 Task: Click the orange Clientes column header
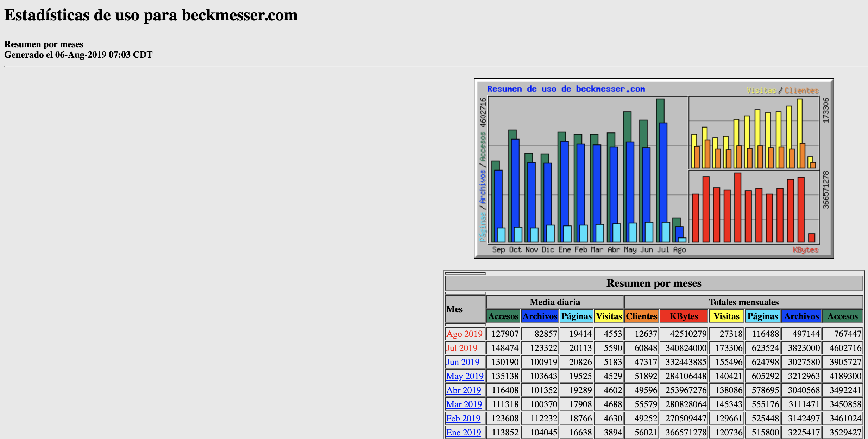641,316
